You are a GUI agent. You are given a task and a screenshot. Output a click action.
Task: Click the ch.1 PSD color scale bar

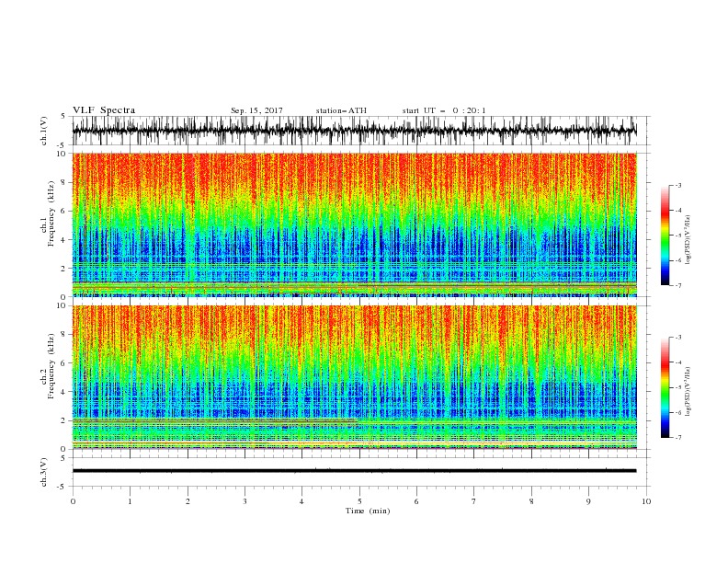tap(665, 236)
